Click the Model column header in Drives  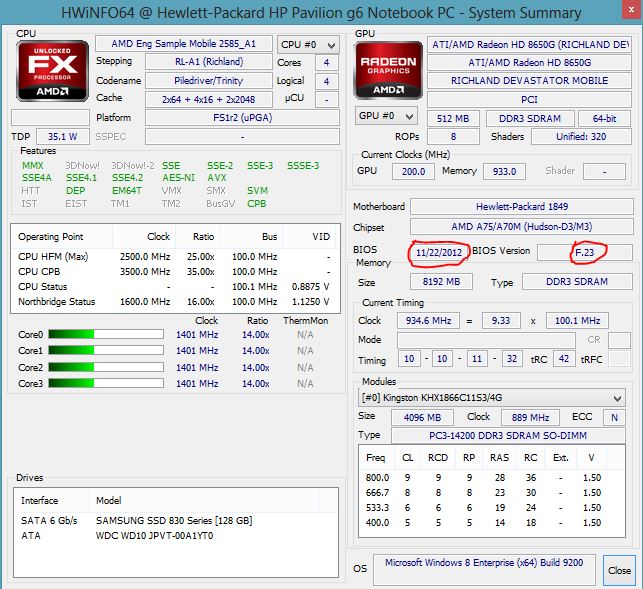click(x=204, y=500)
